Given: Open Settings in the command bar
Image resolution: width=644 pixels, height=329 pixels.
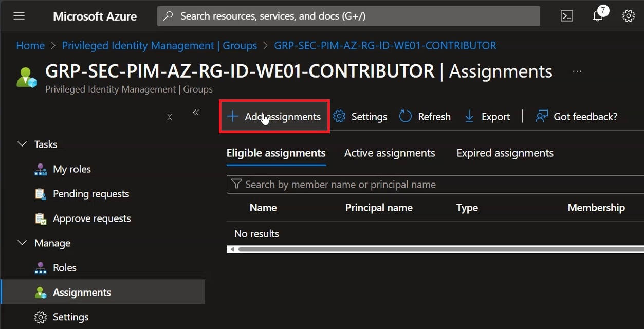Looking at the screenshot, I should pyautogui.click(x=360, y=117).
